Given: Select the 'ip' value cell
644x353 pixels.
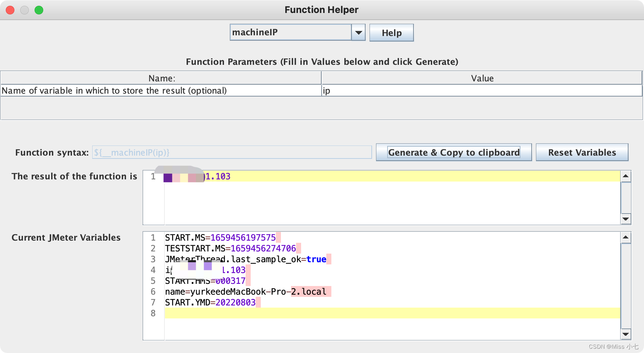Looking at the screenshot, I should tap(482, 90).
